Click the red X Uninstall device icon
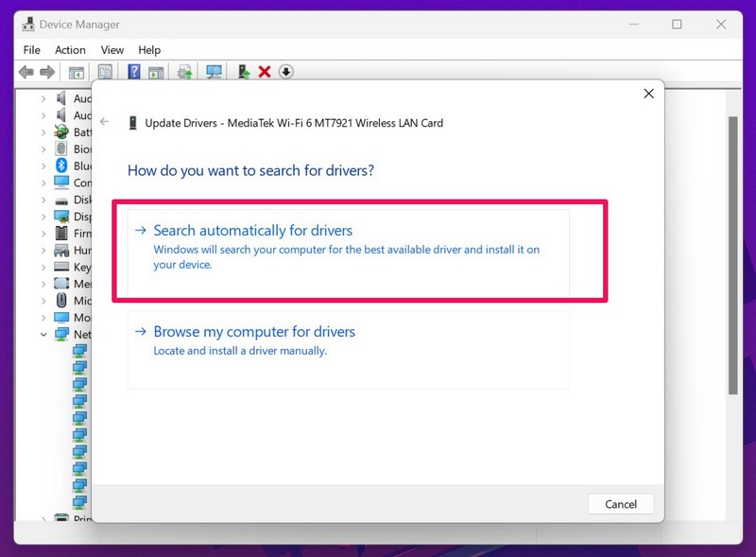756x557 pixels. click(x=265, y=72)
